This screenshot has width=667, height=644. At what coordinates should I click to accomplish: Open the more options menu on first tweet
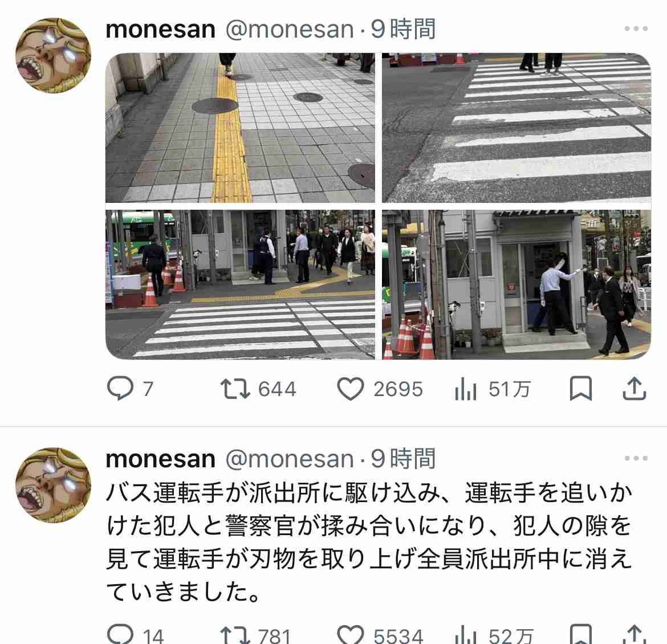(636, 28)
